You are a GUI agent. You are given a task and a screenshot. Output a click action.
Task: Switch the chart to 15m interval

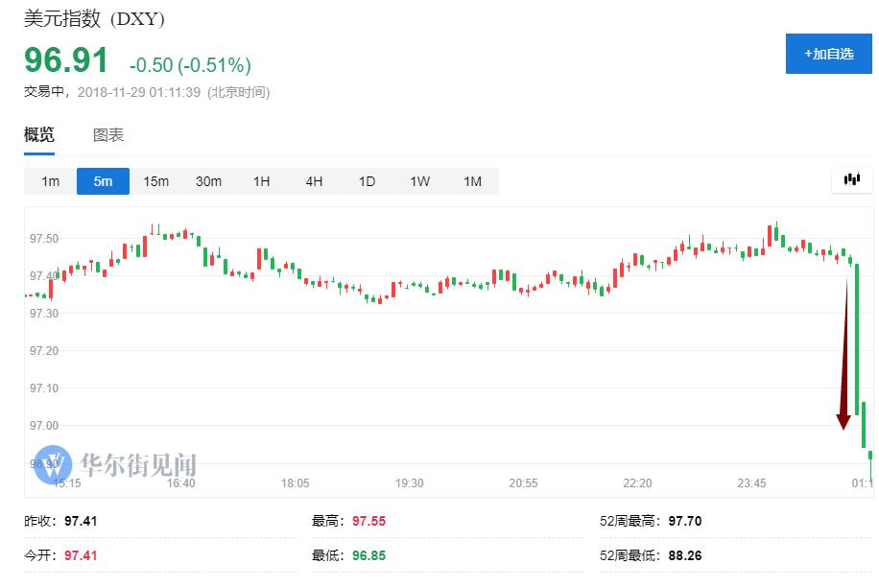click(155, 181)
